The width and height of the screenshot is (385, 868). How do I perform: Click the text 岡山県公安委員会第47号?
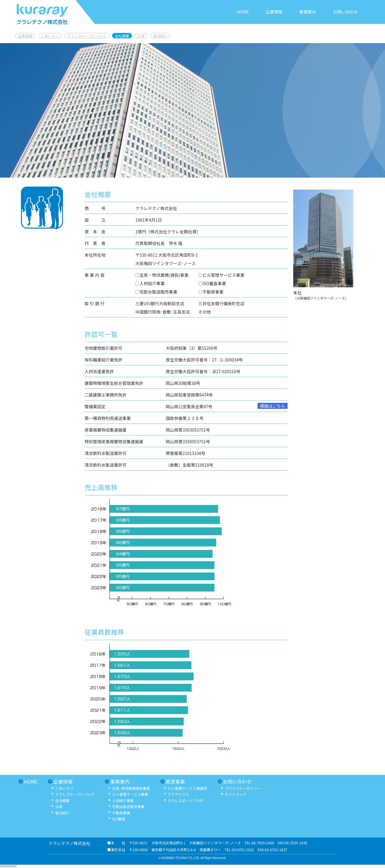click(189, 407)
